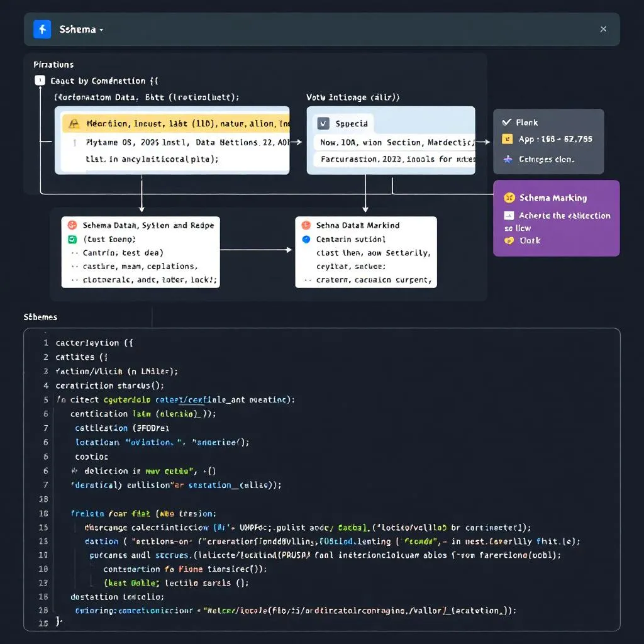This screenshot has height=644, width=644.
Task: Click the red icon beside 'Sehema Datan, Sytlen'
Action: point(72,225)
